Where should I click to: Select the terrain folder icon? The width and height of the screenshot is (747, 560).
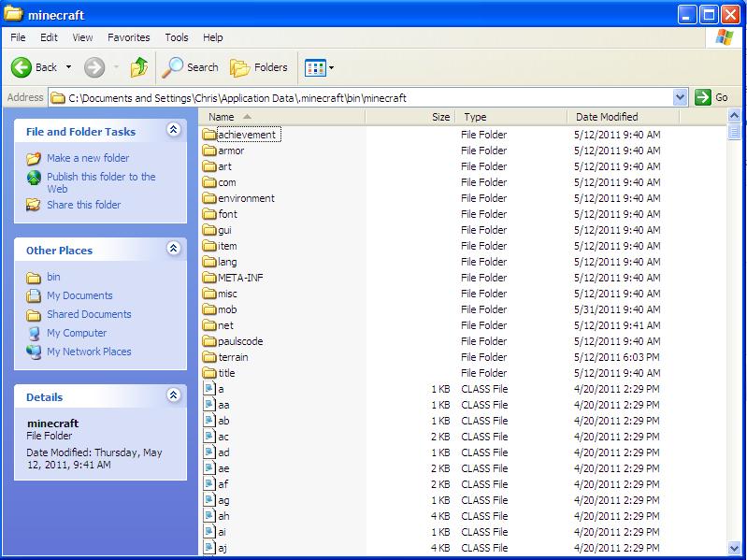tap(209, 357)
